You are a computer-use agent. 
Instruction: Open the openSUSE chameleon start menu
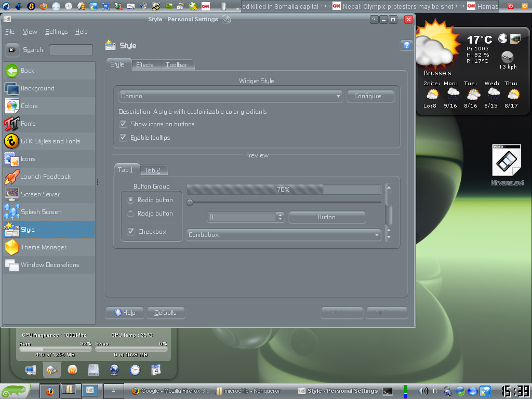(x=14, y=391)
